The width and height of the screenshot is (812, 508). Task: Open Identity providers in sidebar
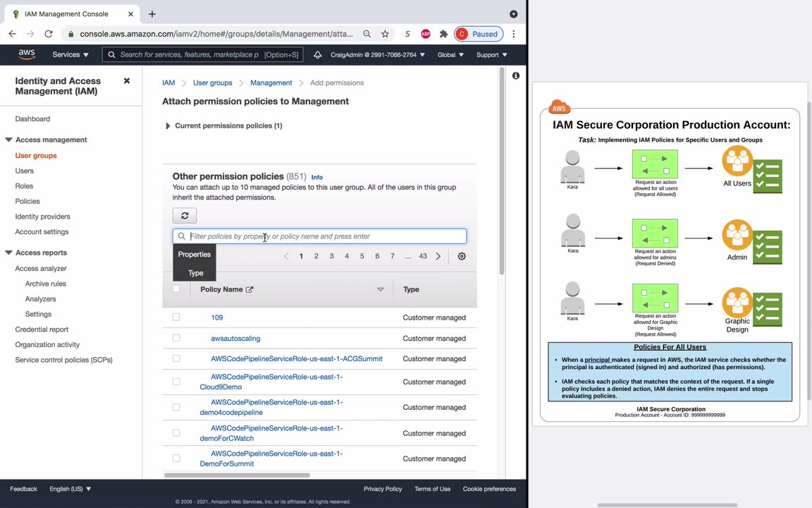click(x=42, y=217)
